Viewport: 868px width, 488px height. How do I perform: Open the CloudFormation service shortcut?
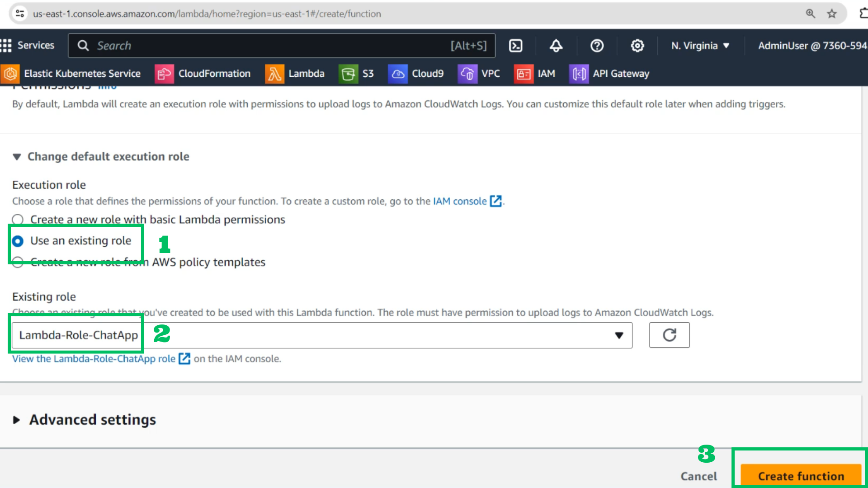click(203, 74)
